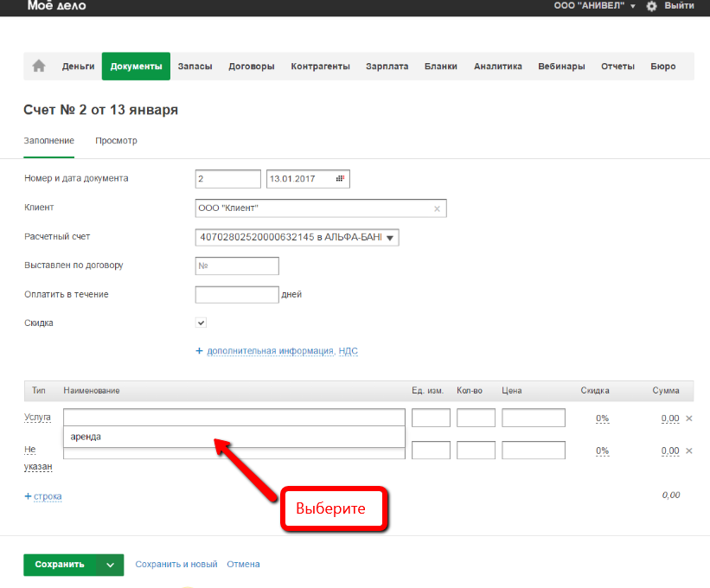Open the Деньги menu section

79,66
